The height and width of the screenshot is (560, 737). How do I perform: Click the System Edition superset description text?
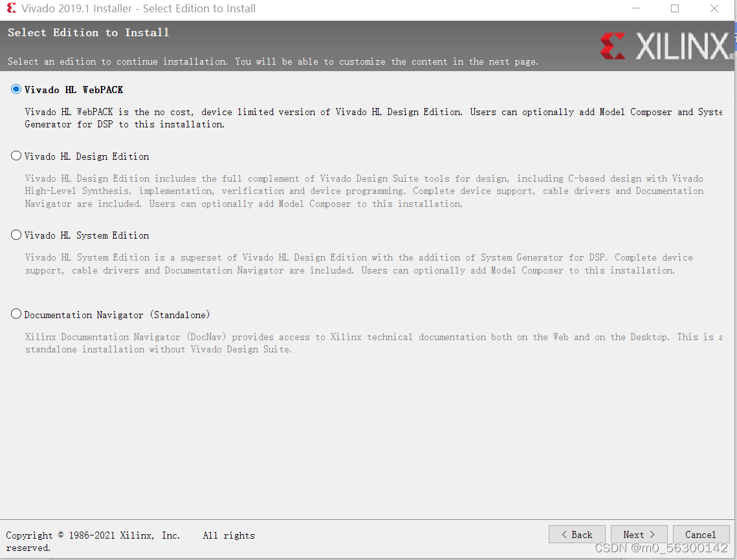click(x=358, y=264)
